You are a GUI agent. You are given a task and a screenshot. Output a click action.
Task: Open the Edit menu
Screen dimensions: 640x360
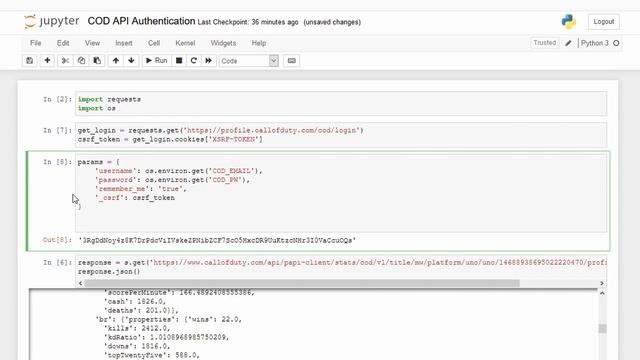pos(63,43)
